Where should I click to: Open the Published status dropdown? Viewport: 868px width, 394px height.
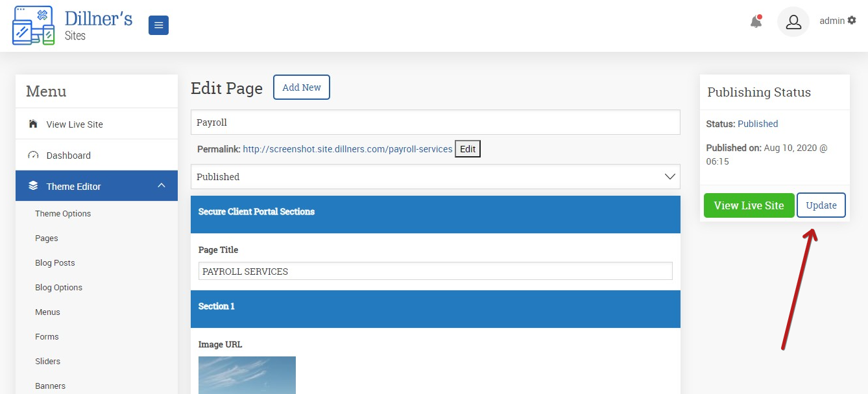click(x=435, y=177)
